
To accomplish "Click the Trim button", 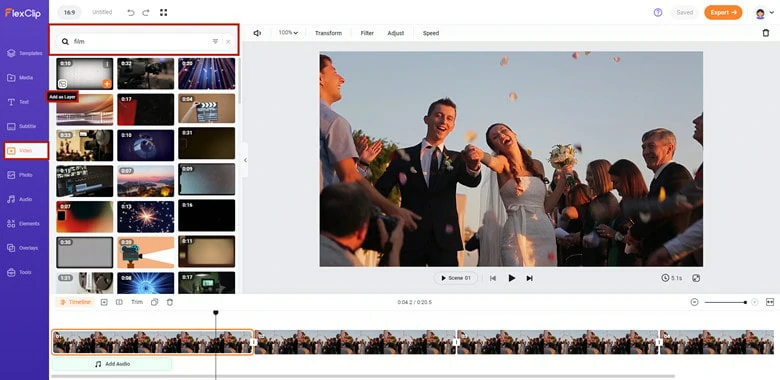I will 137,302.
